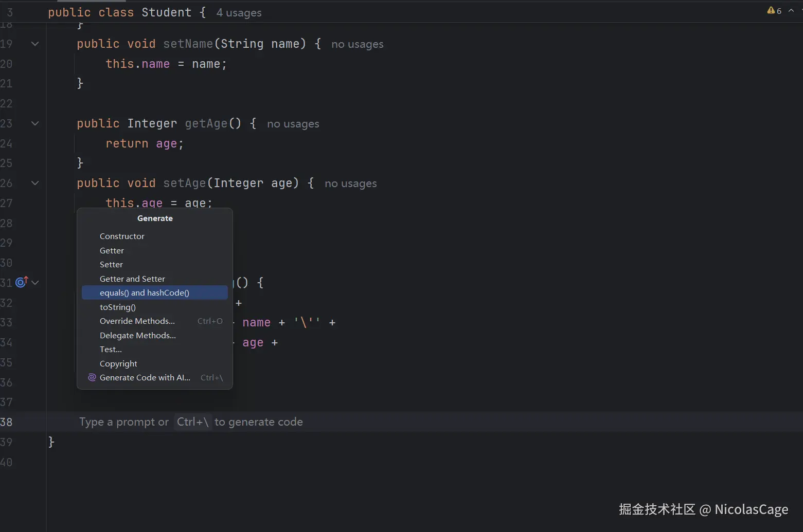This screenshot has height=532, width=803.
Task: Click the Ctrl+\ shortcut hint on line 38
Action: point(192,422)
